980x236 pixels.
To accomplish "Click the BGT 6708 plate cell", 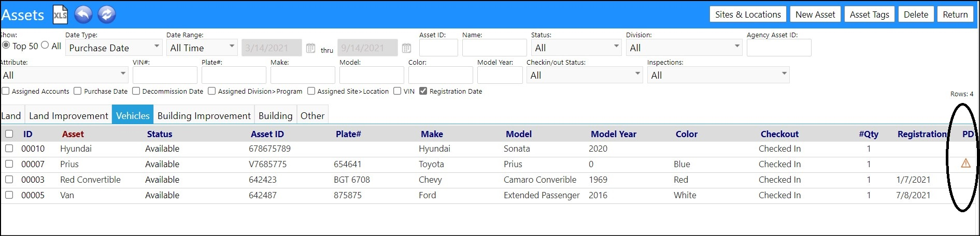I will point(352,180).
